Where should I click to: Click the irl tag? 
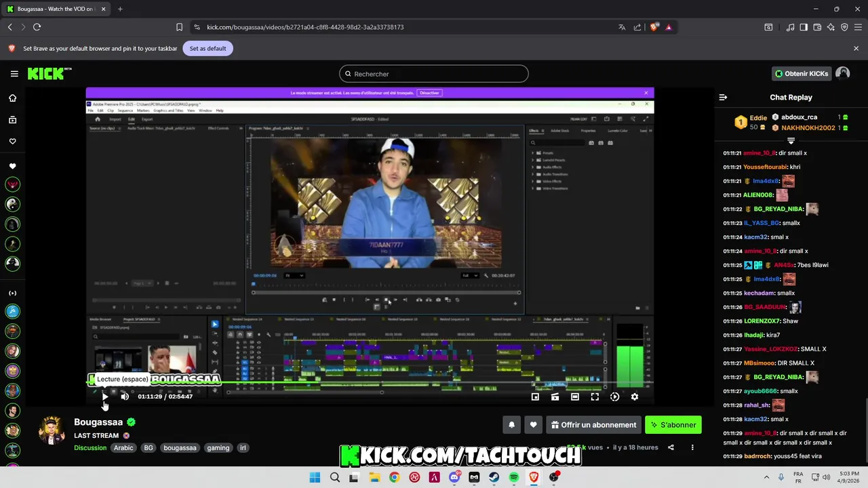click(x=243, y=448)
